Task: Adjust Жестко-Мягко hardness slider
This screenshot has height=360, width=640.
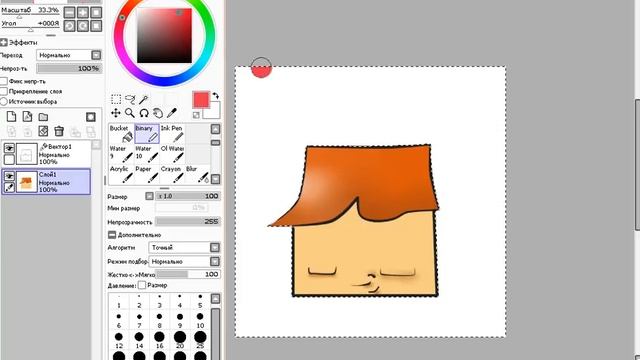Action: pos(188,274)
